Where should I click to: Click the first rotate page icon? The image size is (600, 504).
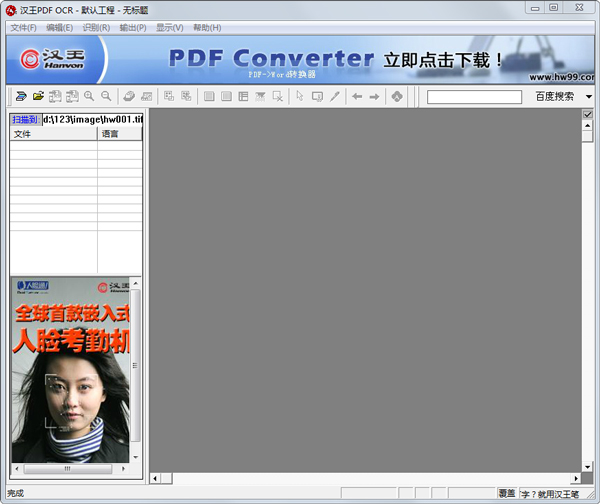click(55, 96)
